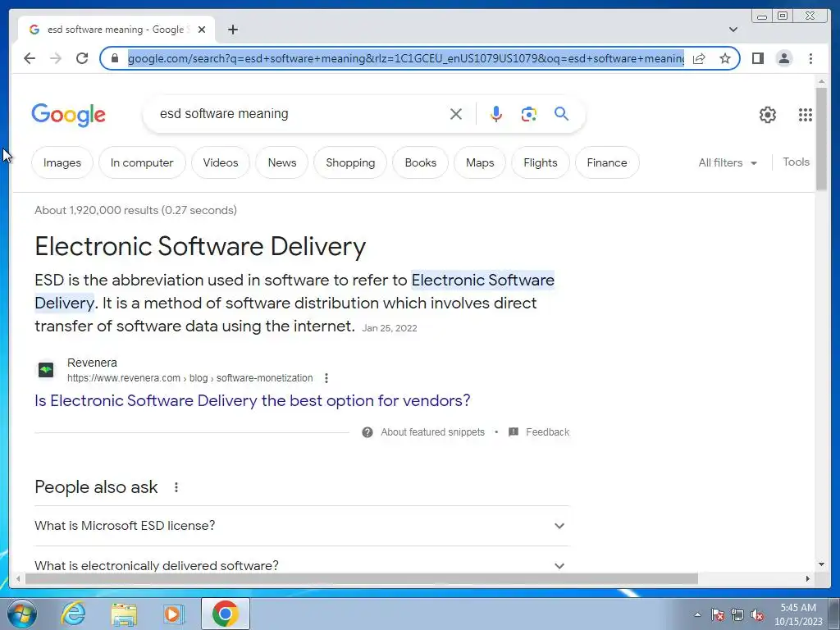This screenshot has height=630, width=840.
Task: Open the Chrome profile menu
Action: tap(783, 58)
